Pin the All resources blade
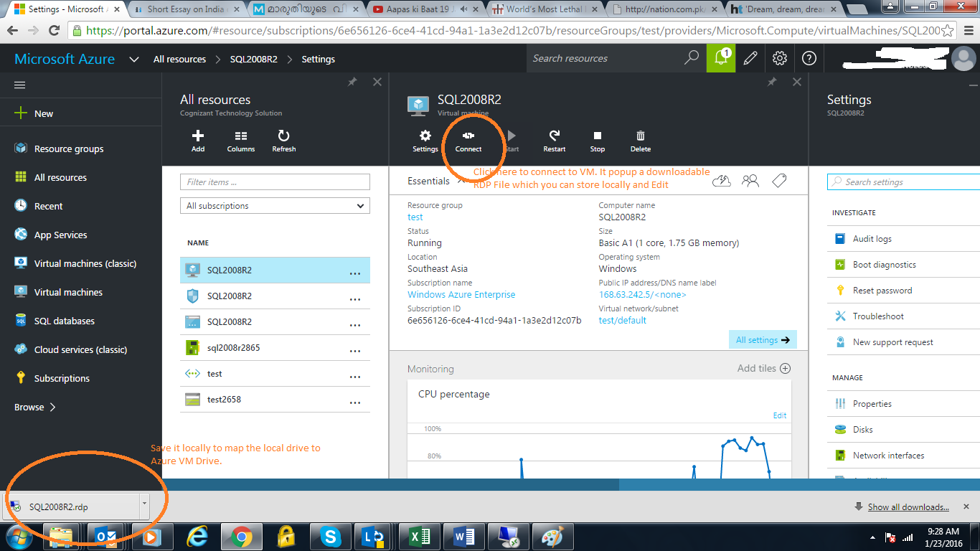This screenshot has width=980, height=551. (352, 82)
